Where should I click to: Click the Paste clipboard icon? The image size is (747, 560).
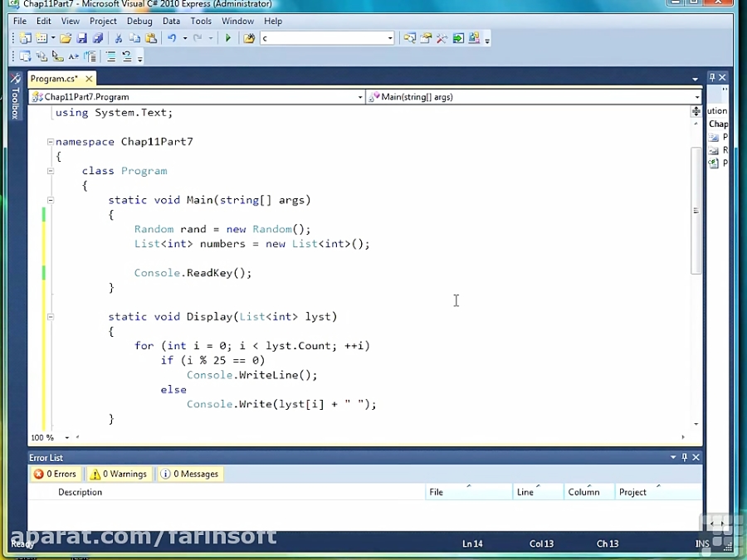pyautogui.click(x=151, y=38)
